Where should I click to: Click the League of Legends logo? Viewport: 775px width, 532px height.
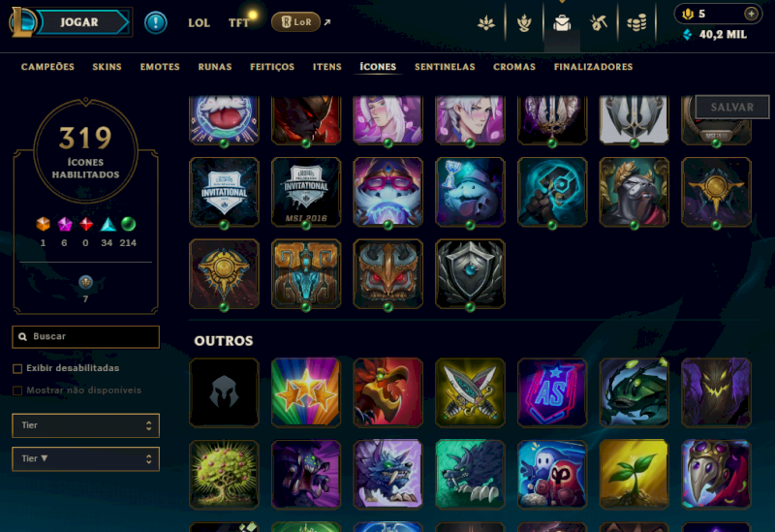point(22,22)
